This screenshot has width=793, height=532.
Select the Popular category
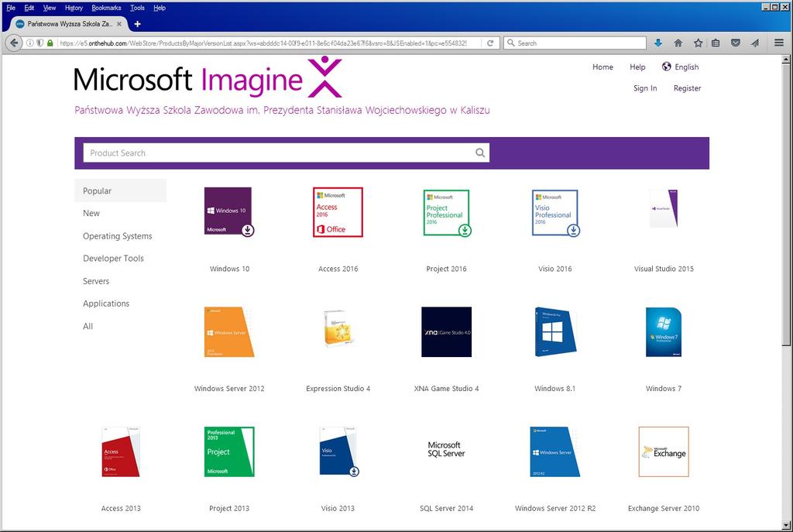pyautogui.click(x=120, y=190)
